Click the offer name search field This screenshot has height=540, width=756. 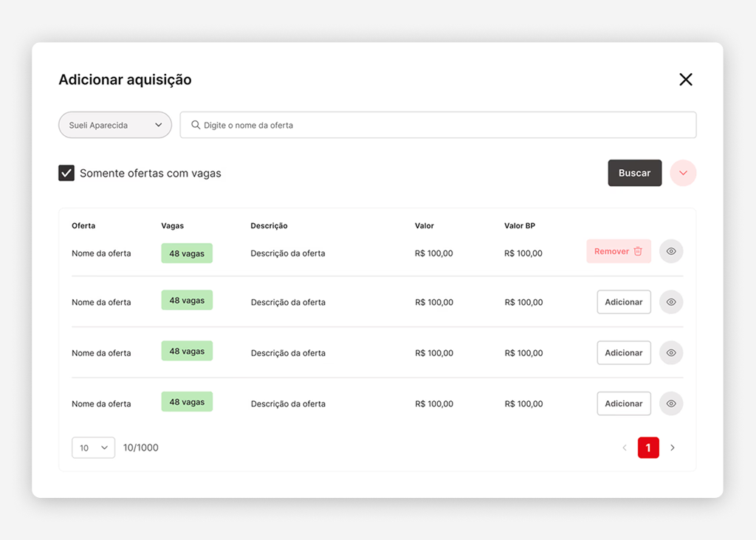pyautogui.click(x=443, y=126)
